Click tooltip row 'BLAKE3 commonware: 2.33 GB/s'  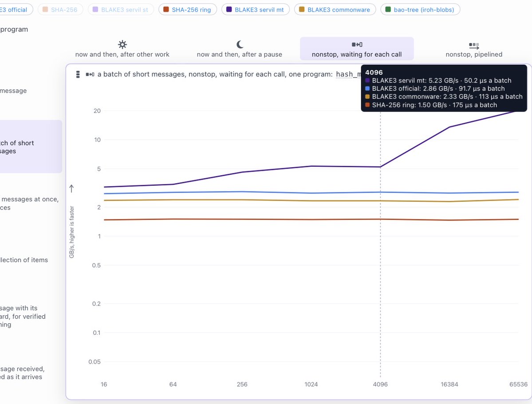click(x=444, y=97)
